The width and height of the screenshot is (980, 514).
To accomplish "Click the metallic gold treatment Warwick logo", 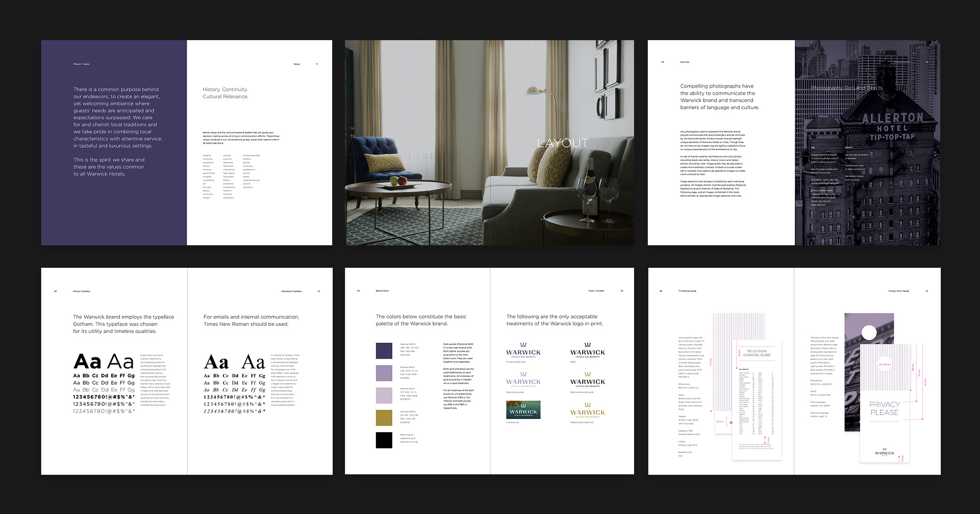I will point(588,411).
